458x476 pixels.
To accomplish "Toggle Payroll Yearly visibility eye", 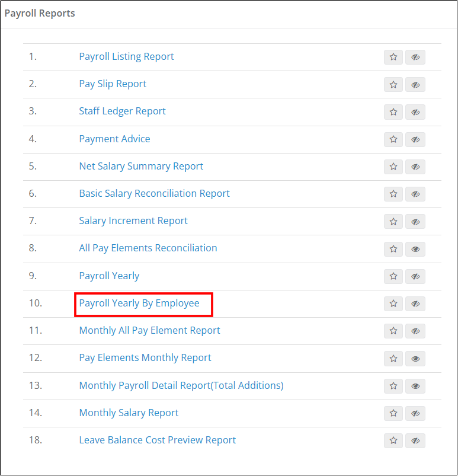I will click(x=415, y=276).
